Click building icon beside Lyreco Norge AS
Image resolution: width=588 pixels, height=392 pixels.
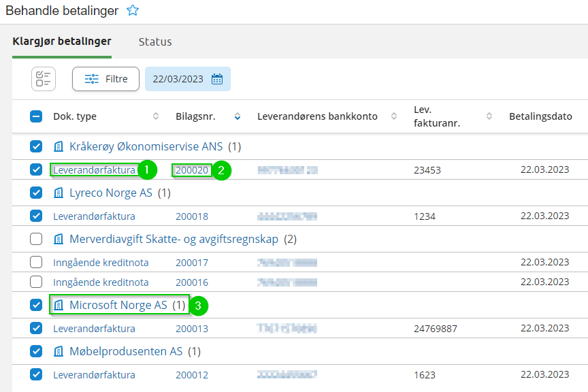(59, 193)
